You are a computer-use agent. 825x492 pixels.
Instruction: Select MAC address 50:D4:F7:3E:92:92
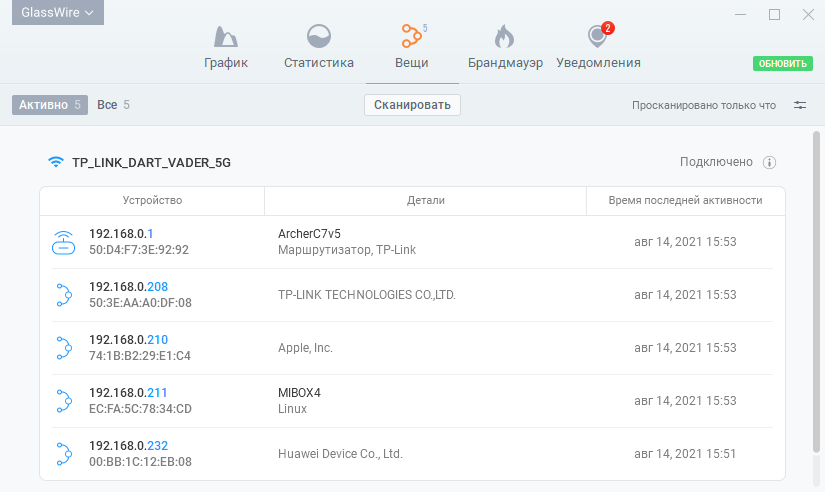[x=139, y=250]
